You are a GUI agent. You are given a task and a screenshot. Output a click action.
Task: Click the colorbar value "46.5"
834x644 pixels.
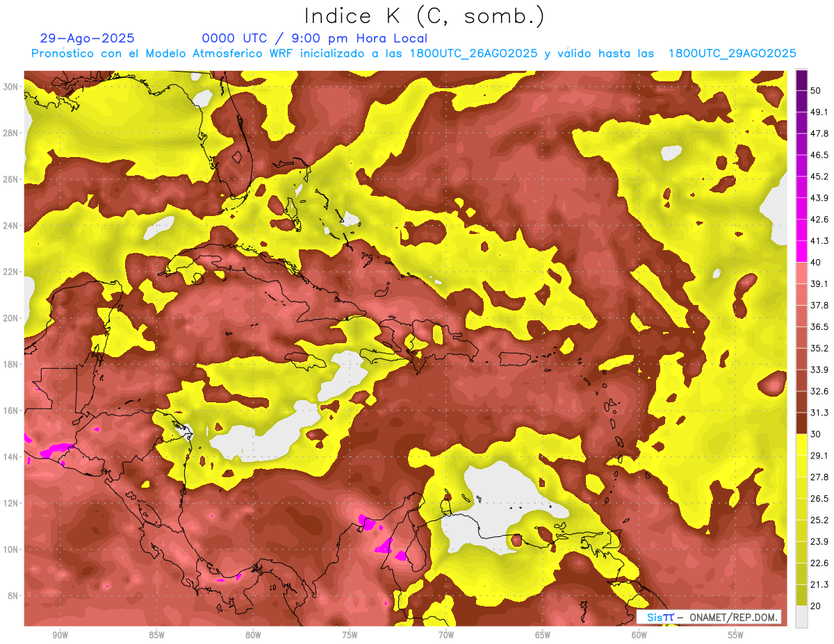[819, 155]
